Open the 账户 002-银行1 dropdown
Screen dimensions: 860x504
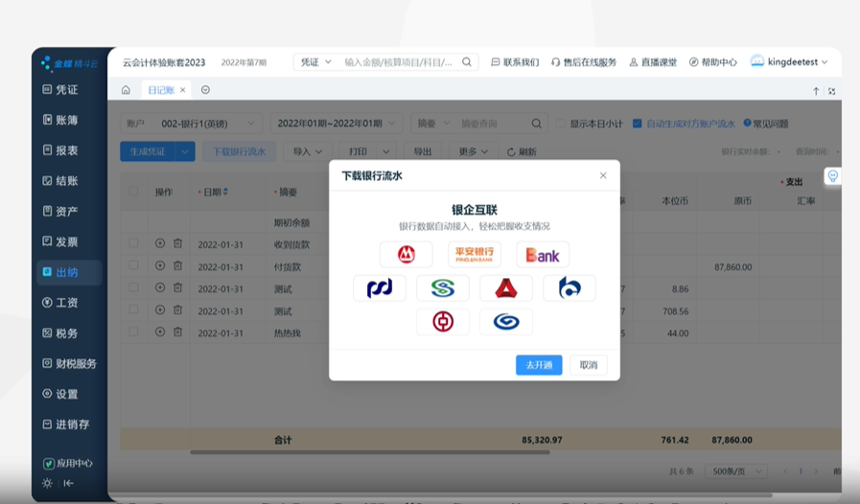click(x=191, y=124)
